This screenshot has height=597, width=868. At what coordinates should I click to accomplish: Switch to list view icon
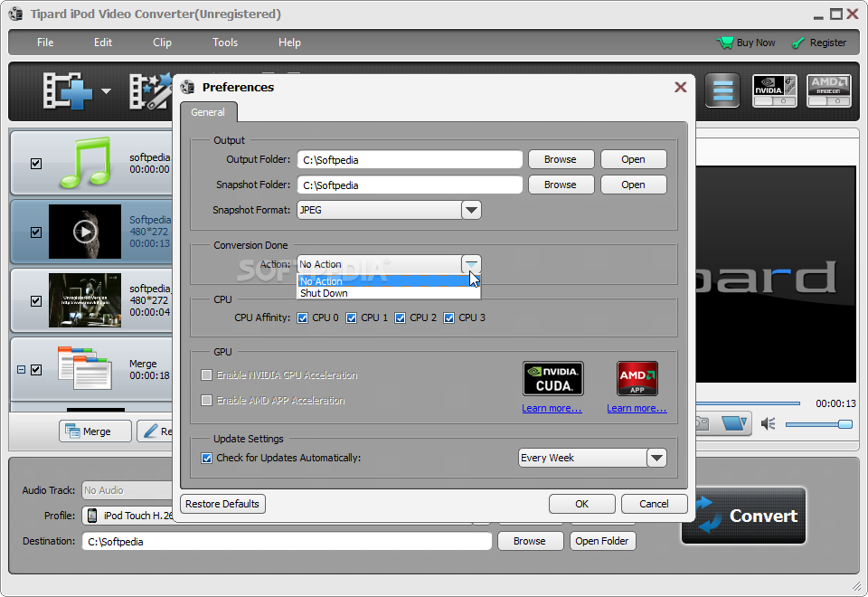pos(722,90)
